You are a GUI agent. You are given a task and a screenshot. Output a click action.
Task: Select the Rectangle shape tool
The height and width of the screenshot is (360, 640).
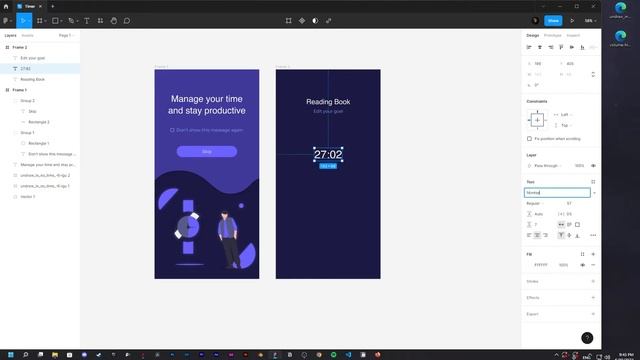[x=55, y=20]
